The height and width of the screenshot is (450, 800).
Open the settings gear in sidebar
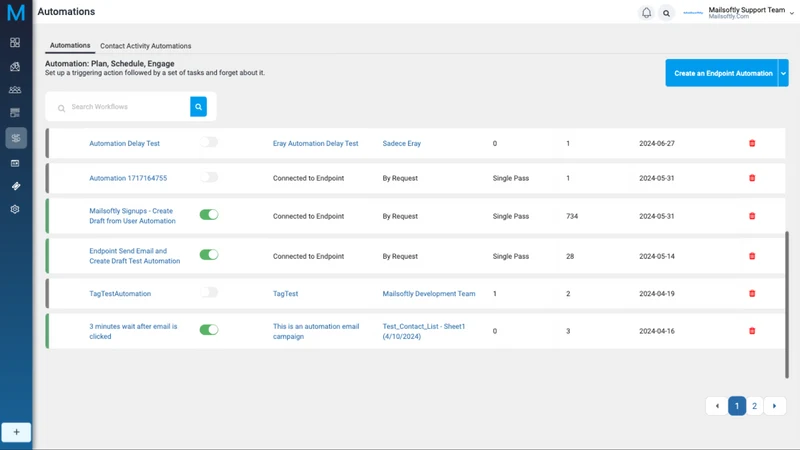(x=15, y=209)
